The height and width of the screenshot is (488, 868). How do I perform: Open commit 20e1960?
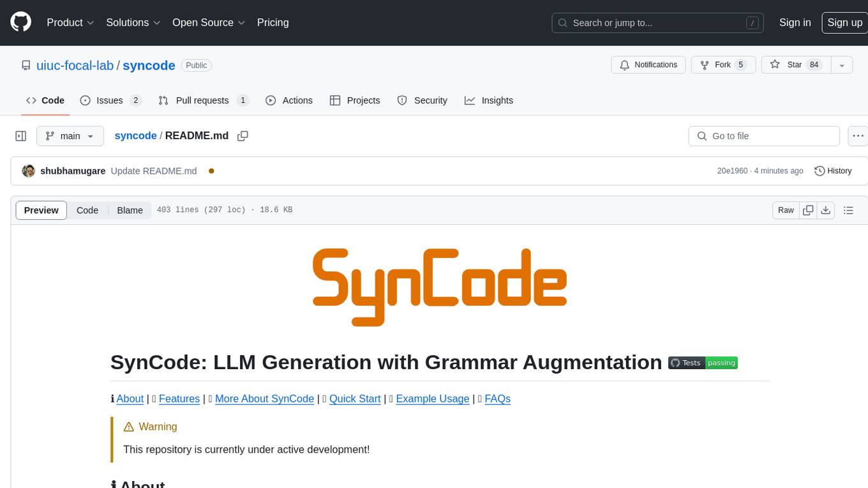click(x=732, y=171)
